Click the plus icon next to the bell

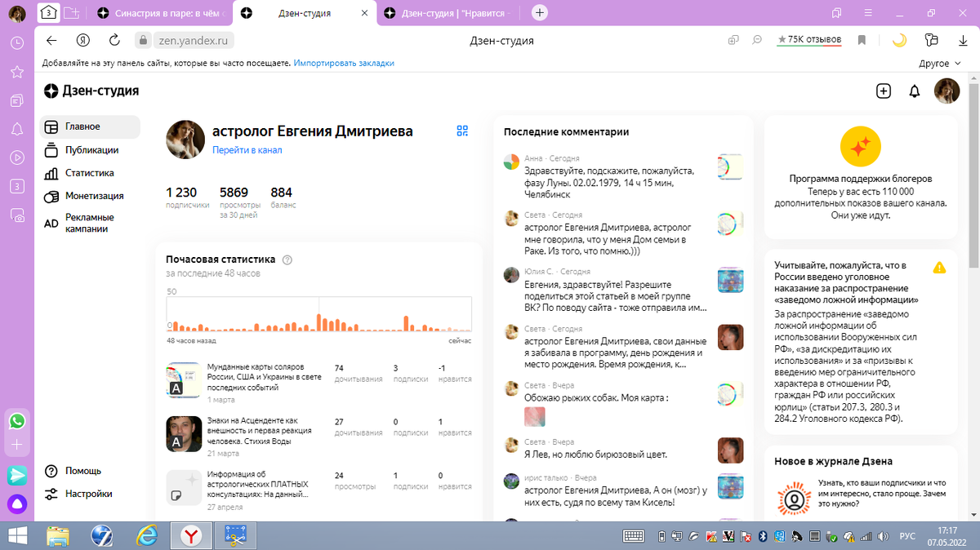tap(884, 91)
